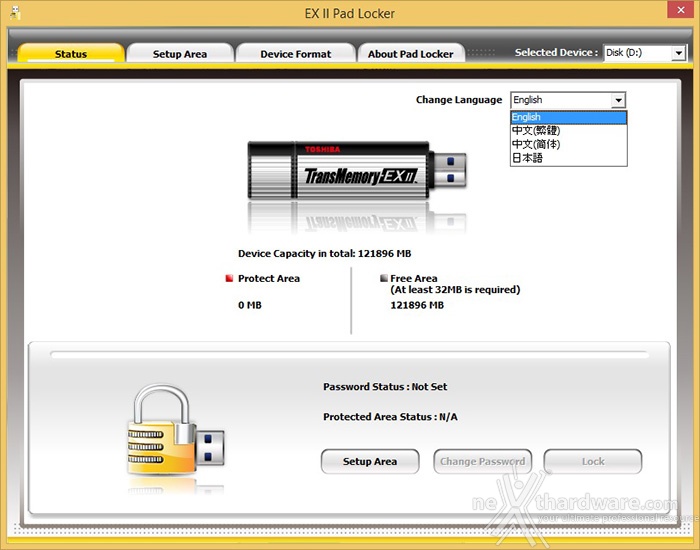Click the TransMemory EX II drive image
The image size is (700, 550).
pyautogui.click(x=357, y=170)
